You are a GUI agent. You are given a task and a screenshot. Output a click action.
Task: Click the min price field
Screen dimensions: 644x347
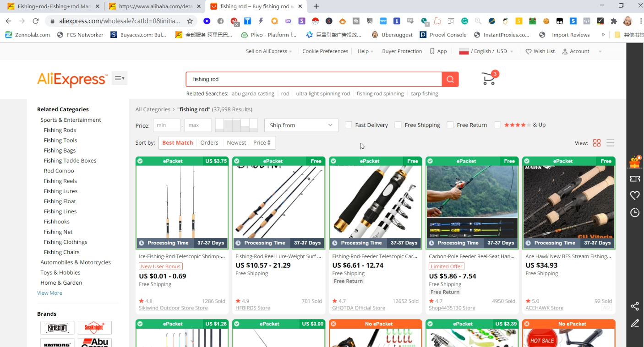166,125
